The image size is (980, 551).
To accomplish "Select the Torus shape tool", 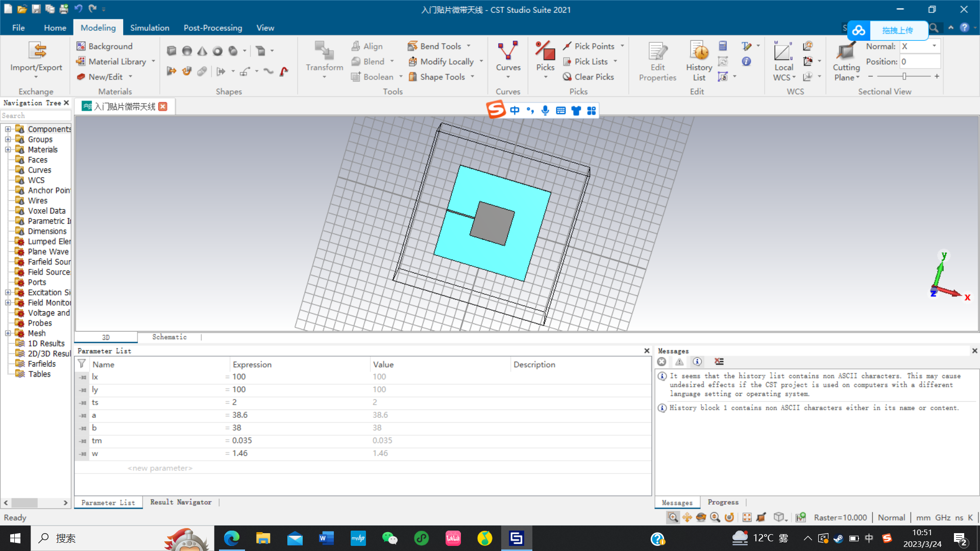I will pos(217,51).
